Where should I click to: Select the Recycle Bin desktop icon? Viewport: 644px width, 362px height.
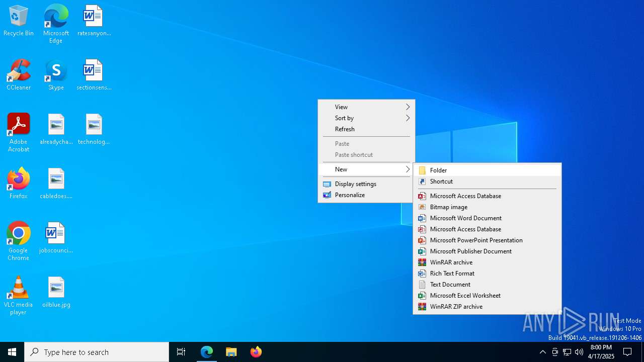(19, 21)
